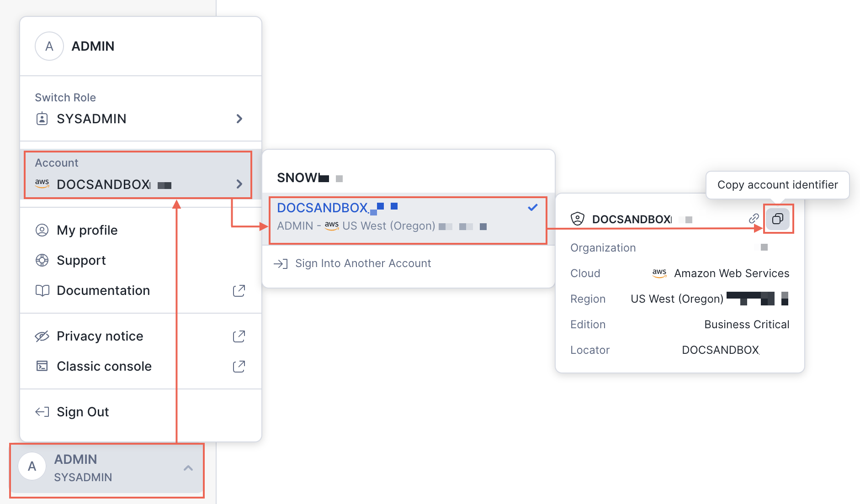Click Privacy notice external link icon
The height and width of the screenshot is (504, 860).
[239, 336]
